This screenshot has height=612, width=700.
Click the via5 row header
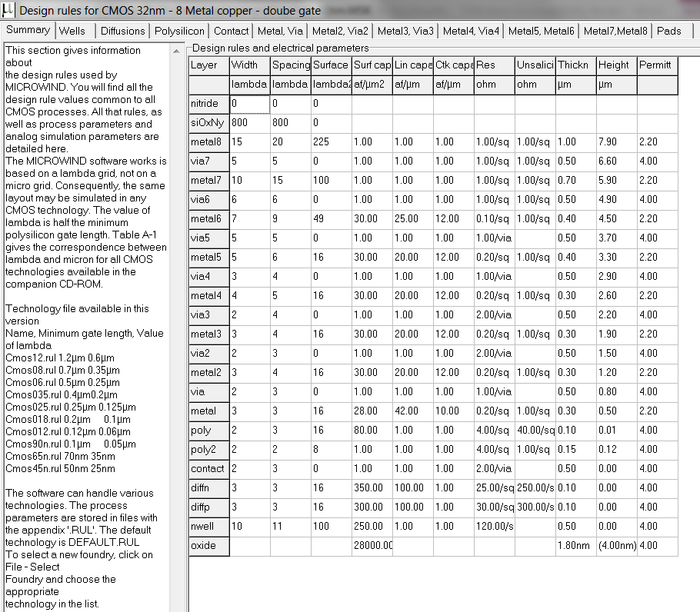coord(209,238)
